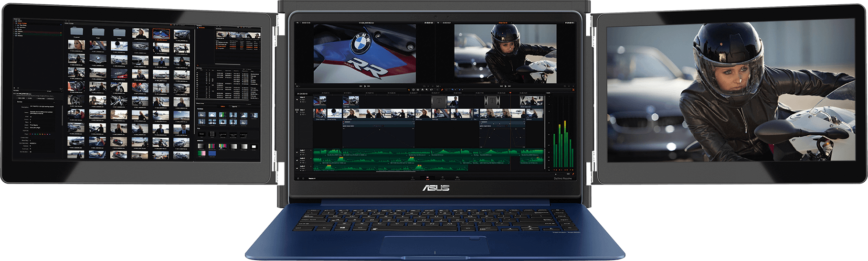Open the Edit page tab
The width and height of the screenshot is (868, 261).
[x=427, y=178]
